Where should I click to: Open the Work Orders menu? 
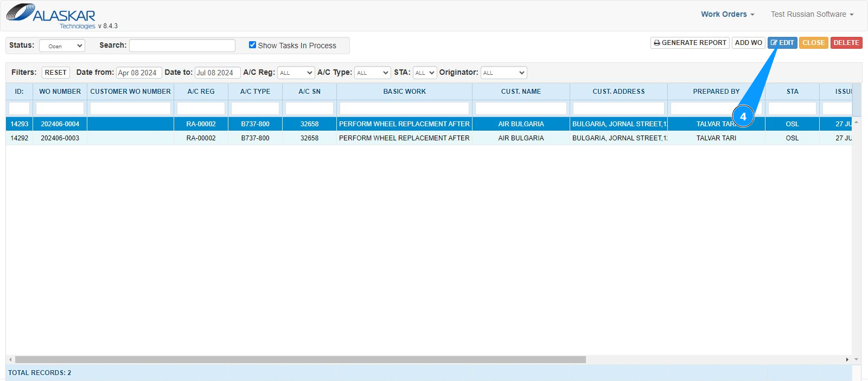point(727,14)
